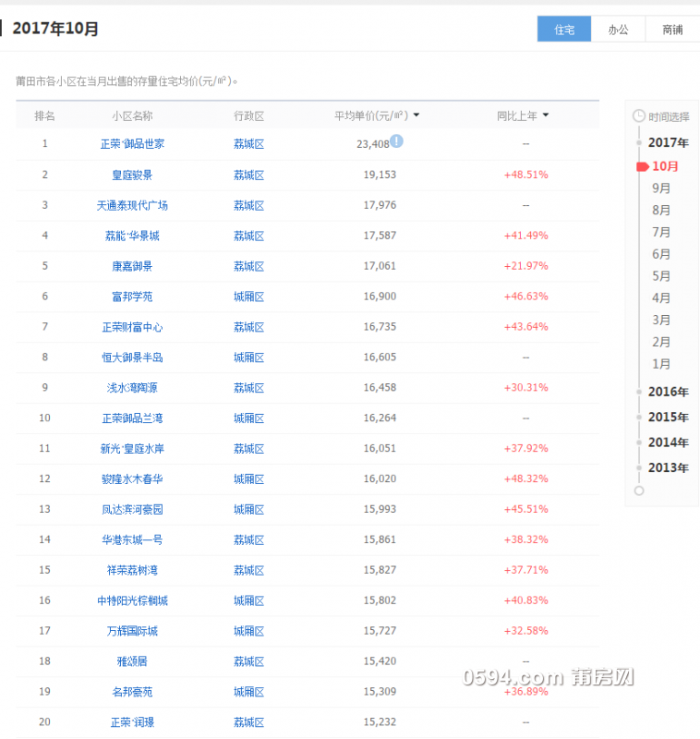Open the 正荣御品兰湾 community link

pyautogui.click(x=132, y=418)
